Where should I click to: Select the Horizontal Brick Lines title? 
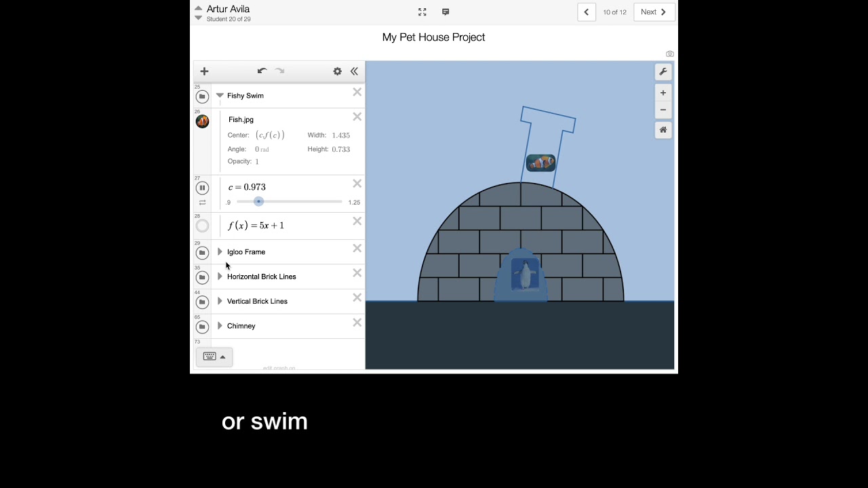(x=262, y=277)
